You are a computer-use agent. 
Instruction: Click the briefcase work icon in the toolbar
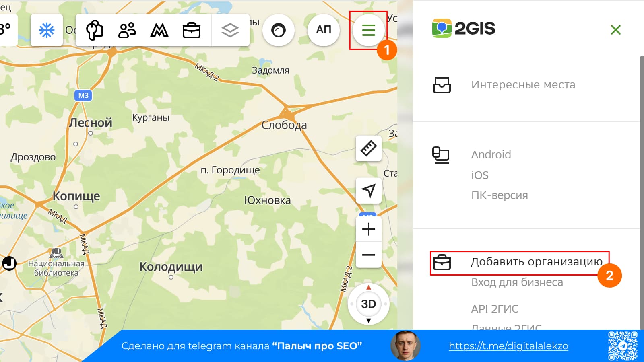(192, 29)
